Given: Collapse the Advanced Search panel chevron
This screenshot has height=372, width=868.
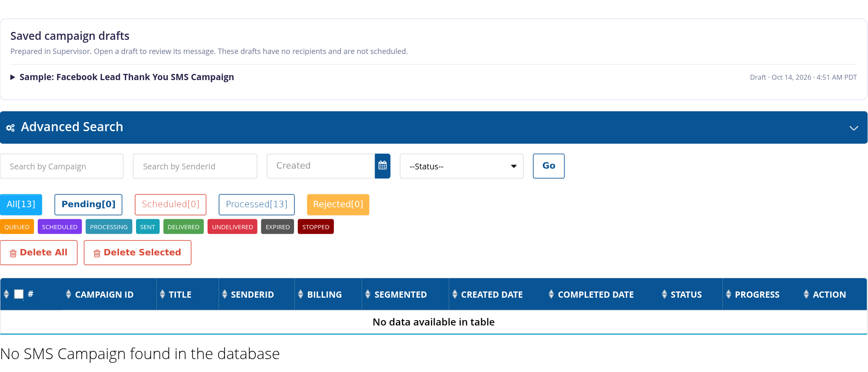Looking at the screenshot, I should 853,128.
